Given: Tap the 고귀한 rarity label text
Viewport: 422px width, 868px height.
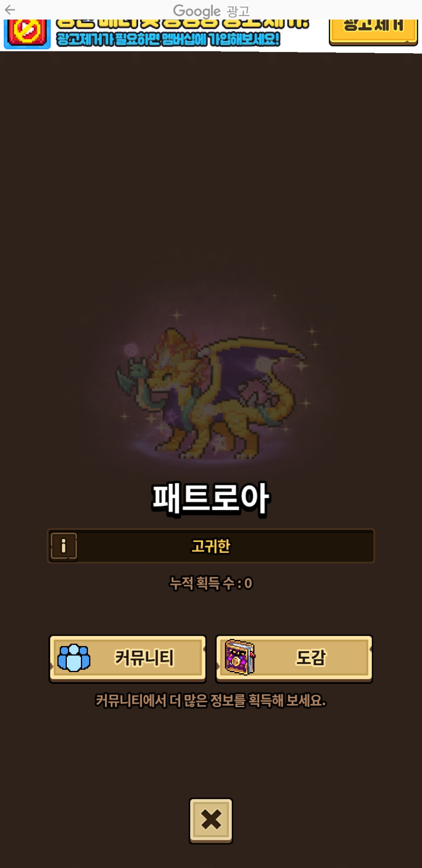Looking at the screenshot, I should [211, 546].
